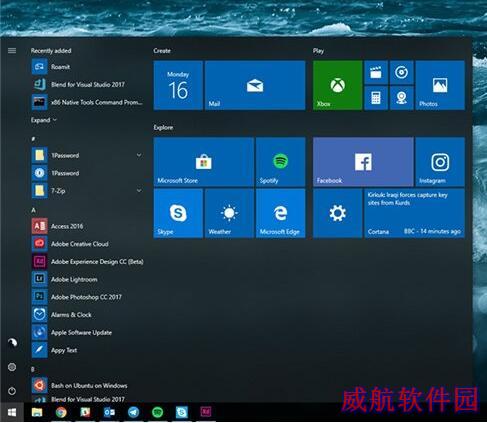Open the Camera small tile
The width and height of the screenshot is (487, 423).
[x=402, y=98]
